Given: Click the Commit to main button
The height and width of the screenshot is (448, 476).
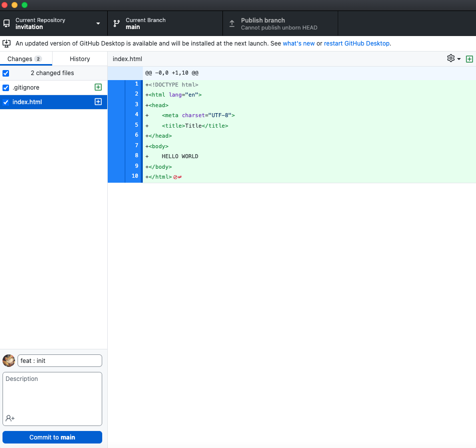Looking at the screenshot, I should [x=52, y=437].
